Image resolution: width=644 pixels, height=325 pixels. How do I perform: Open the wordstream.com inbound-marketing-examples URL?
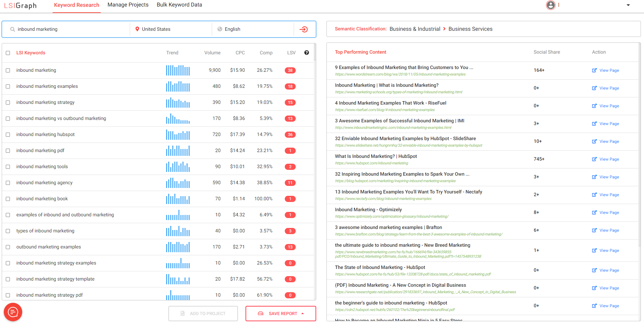point(400,74)
